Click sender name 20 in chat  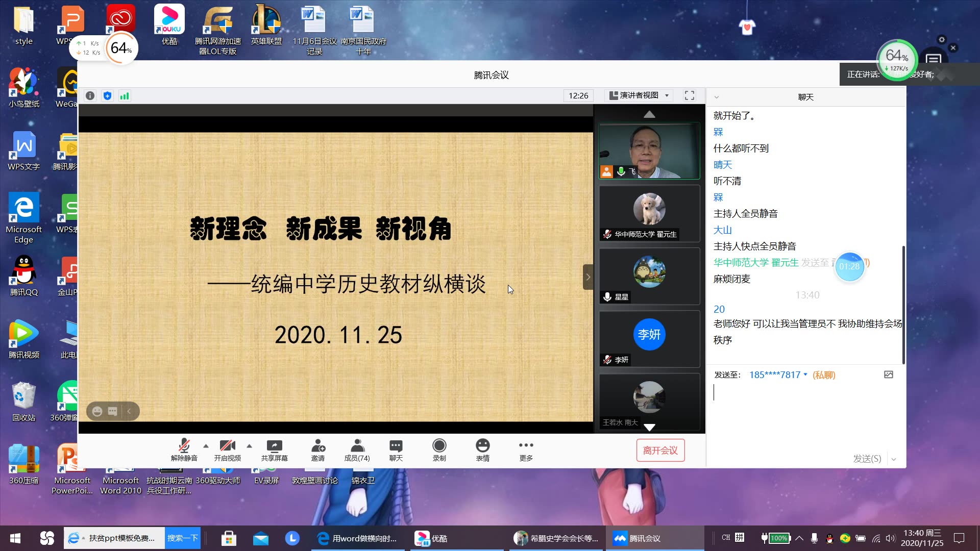[719, 309]
